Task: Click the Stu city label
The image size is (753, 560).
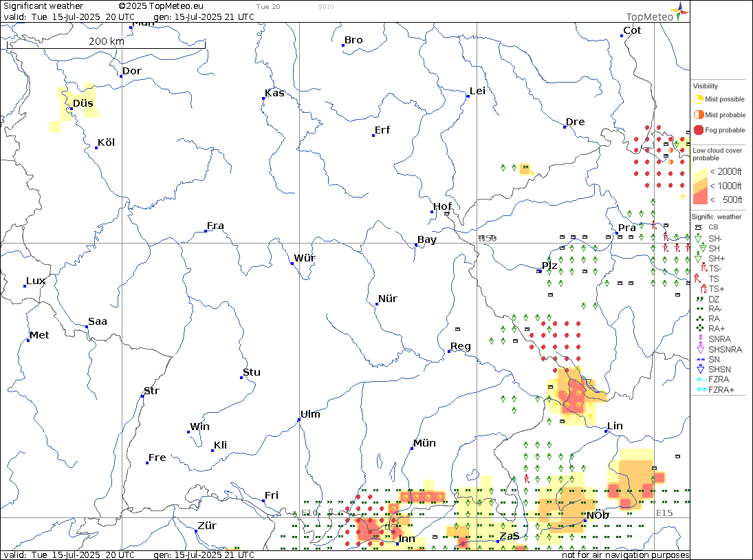Action: (252, 372)
